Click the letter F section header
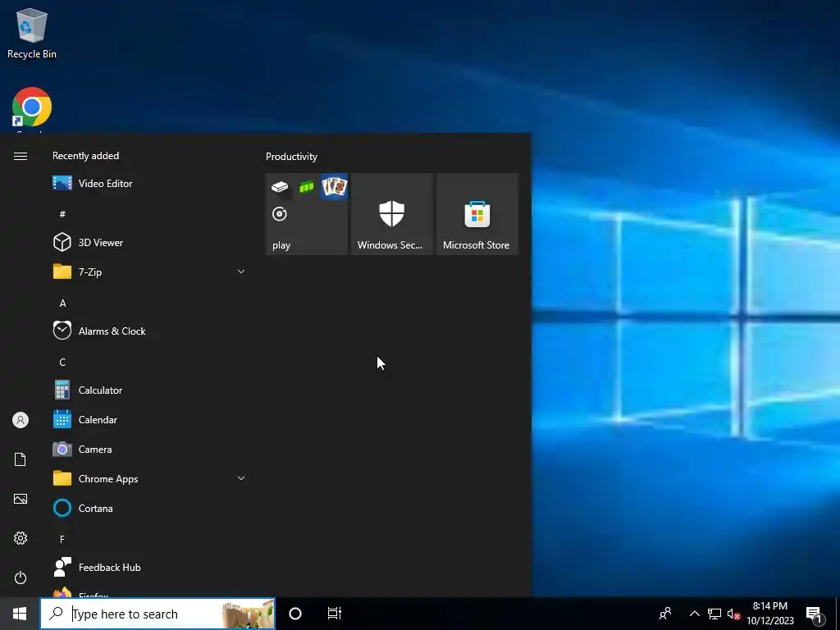Image resolution: width=840 pixels, height=630 pixels. click(62, 539)
